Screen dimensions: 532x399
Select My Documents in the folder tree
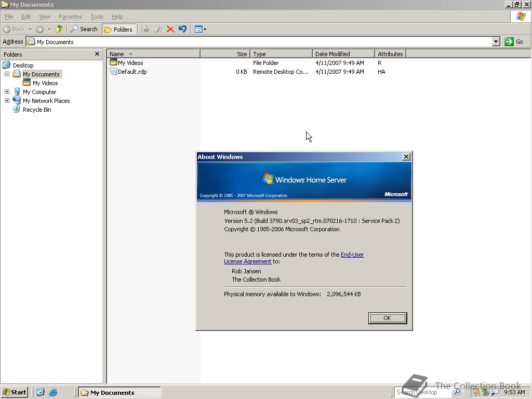coord(41,74)
